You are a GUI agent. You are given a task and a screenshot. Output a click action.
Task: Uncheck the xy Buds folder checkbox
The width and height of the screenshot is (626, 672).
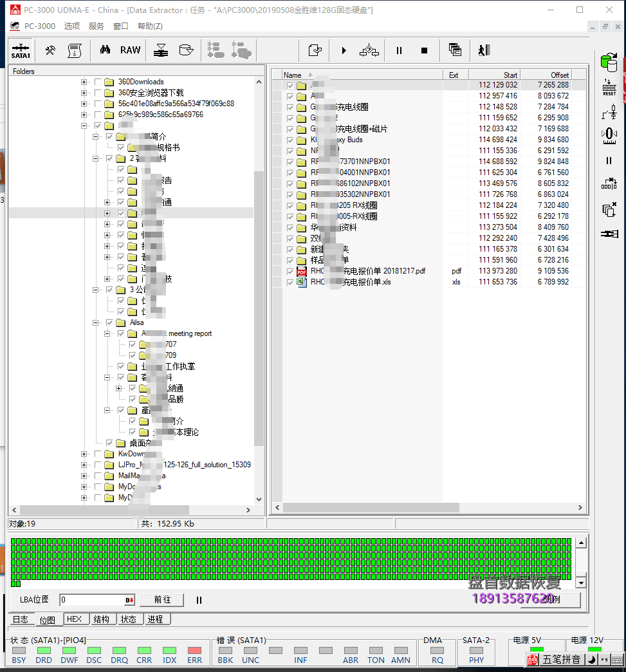pos(290,140)
